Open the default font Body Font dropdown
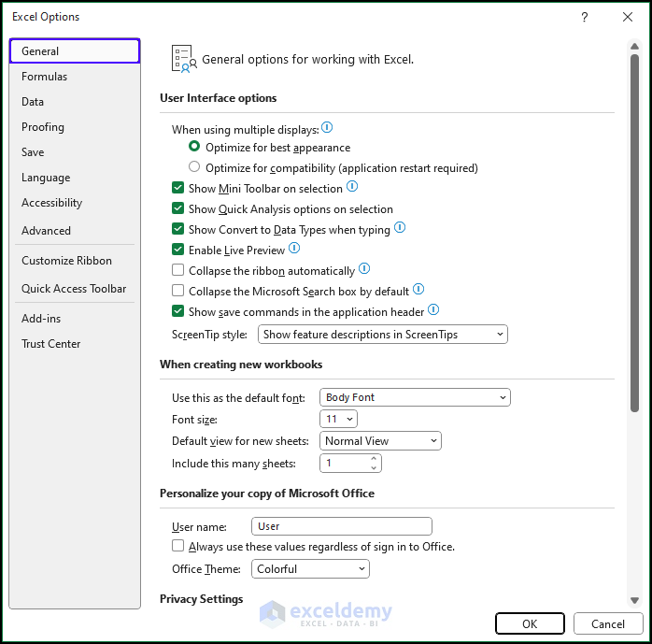 click(x=415, y=397)
